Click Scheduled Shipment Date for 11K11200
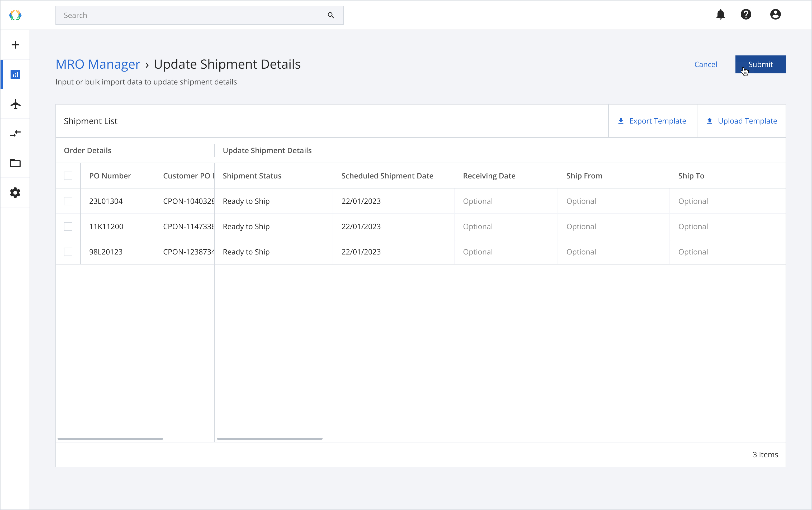The height and width of the screenshot is (510, 812). tap(394, 226)
